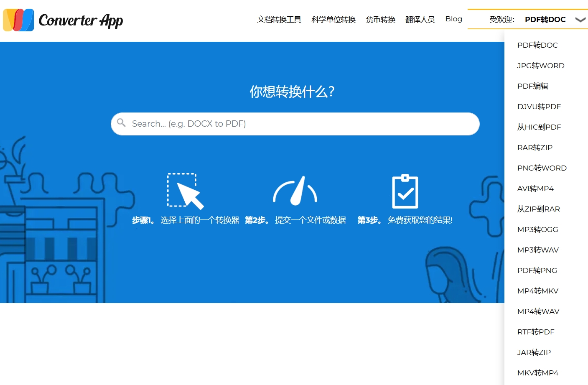Viewport: 588px width, 385px height.
Task: Open the 文档转换工具 menu
Action: point(279,20)
